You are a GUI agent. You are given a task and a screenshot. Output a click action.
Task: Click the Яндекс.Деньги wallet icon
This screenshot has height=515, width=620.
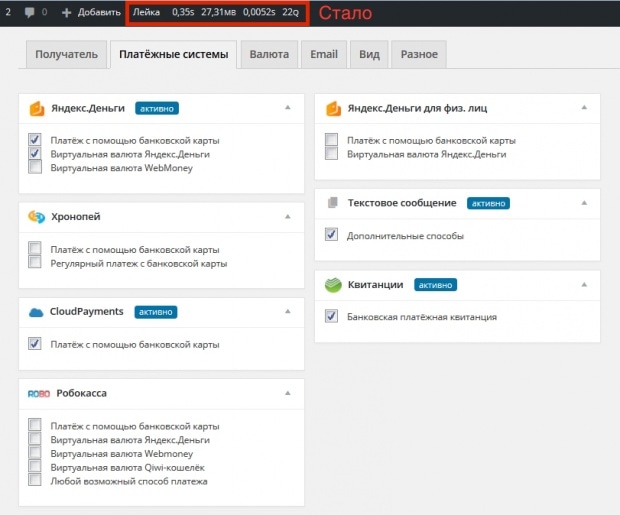click(36, 109)
